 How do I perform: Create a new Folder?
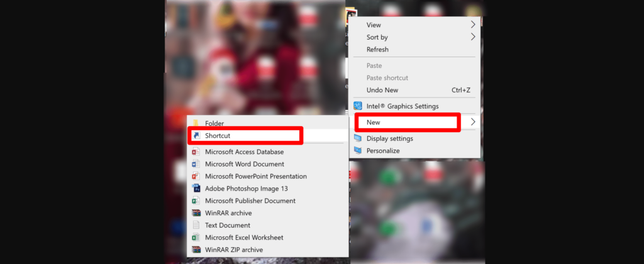pos(267,123)
